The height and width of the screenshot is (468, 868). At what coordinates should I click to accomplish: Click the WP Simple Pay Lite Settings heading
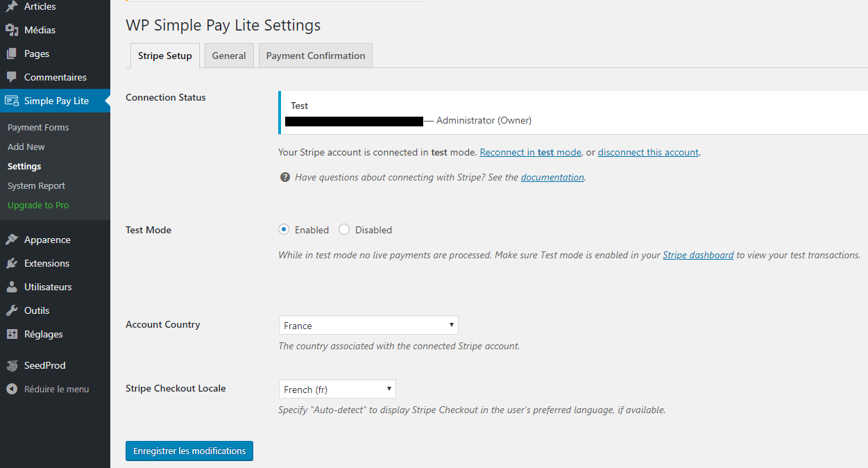pos(223,25)
